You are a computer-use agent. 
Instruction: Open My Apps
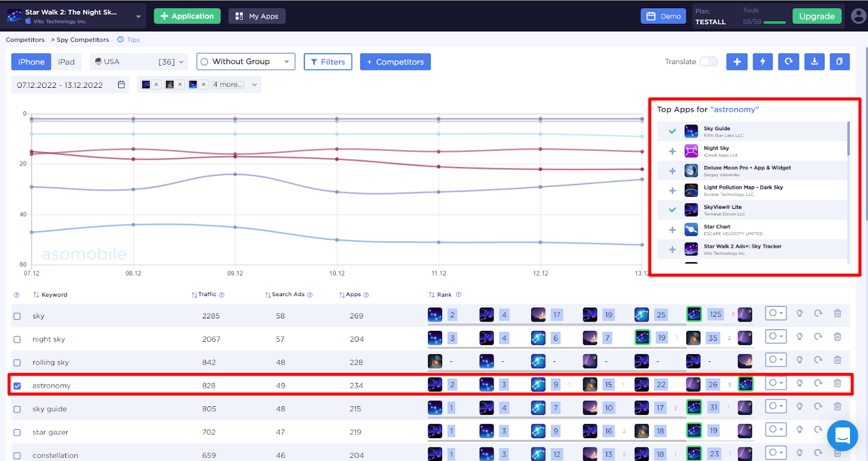click(x=257, y=16)
